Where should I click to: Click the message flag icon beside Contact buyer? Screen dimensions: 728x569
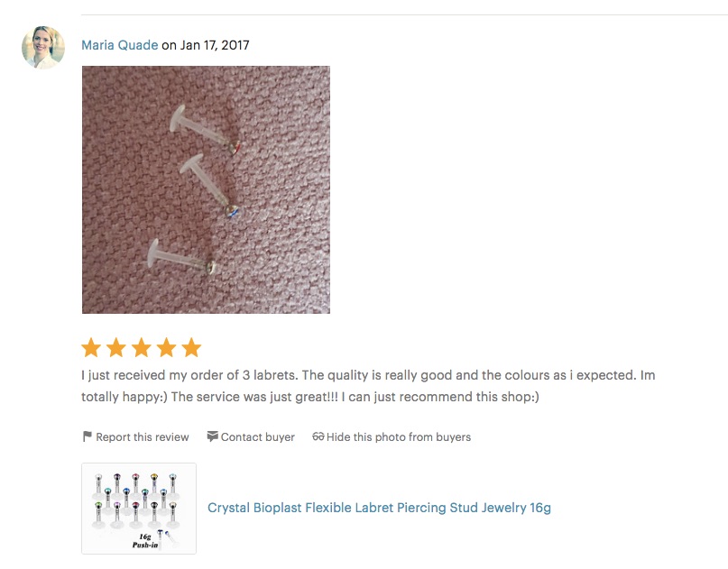click(212, 436)
